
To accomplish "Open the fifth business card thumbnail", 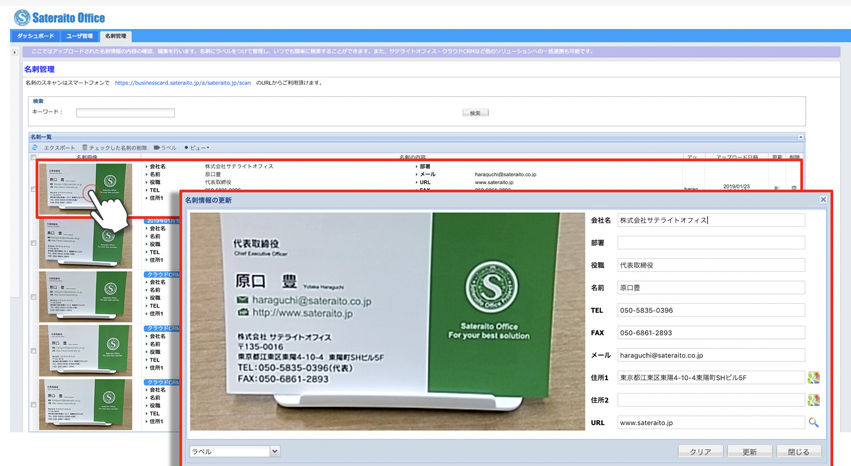I will point(85,404).
